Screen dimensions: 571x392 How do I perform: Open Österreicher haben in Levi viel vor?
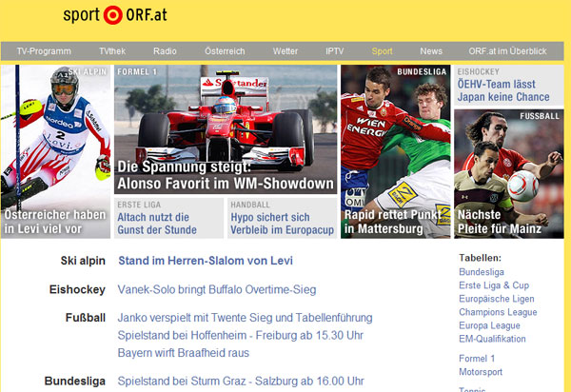pos(55,222)
